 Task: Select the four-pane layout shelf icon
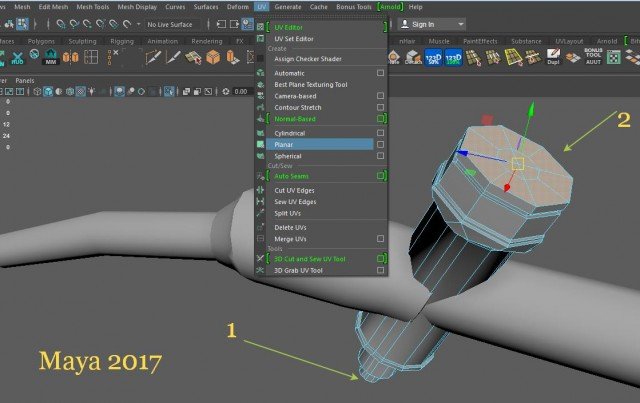[91, 57]
